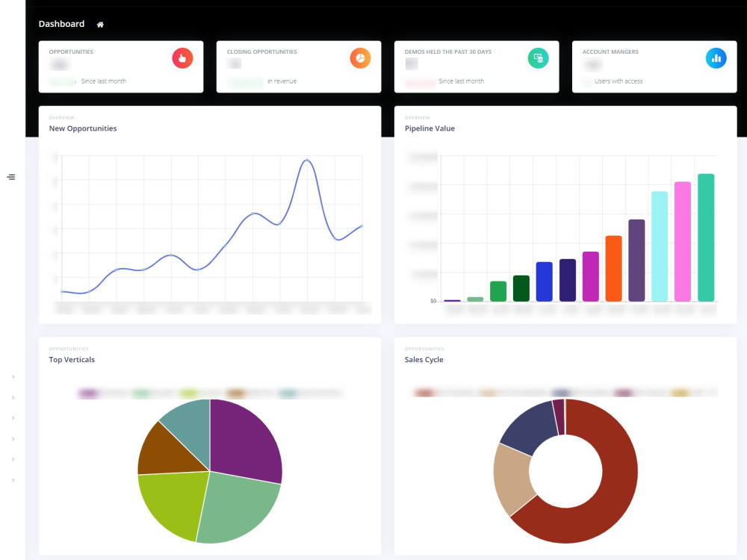Click the small maroon segment of Sales Cycle donut
This screenshot has width=747, height=560.
[559, 417]
